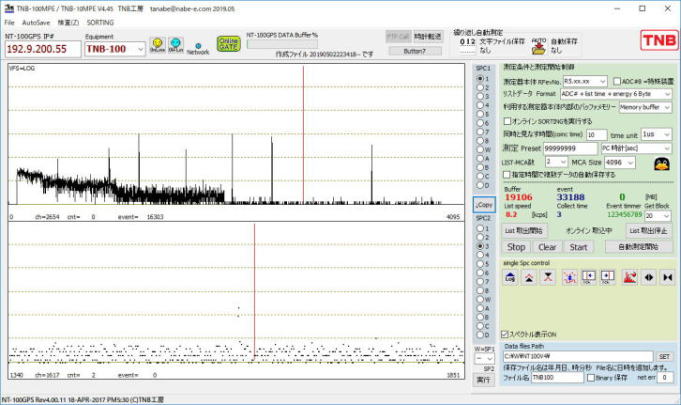Click the List acquisition stop button
The height and width of the screenshot is (405, 681).
pos(648,230)
